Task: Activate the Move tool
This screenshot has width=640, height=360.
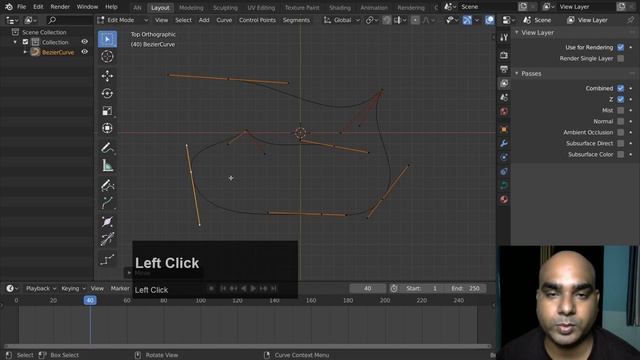Action: tap(107, 76)
